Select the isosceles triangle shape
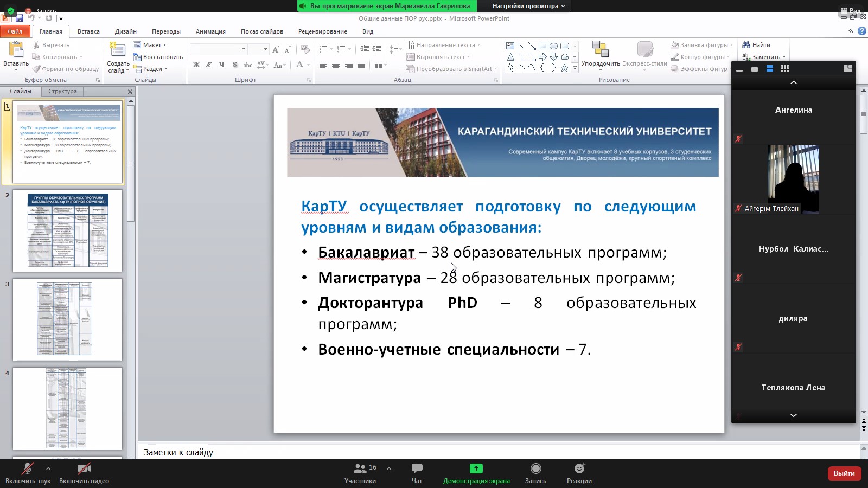 [510, 57]
